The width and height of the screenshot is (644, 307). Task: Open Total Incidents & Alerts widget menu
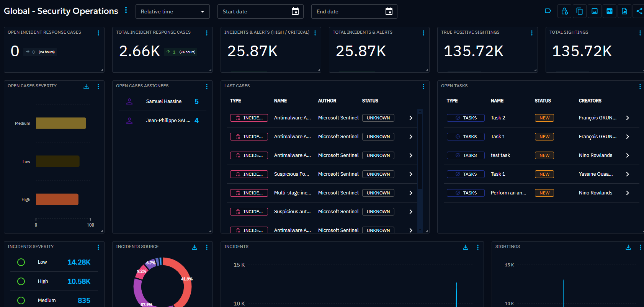(423, 33)
